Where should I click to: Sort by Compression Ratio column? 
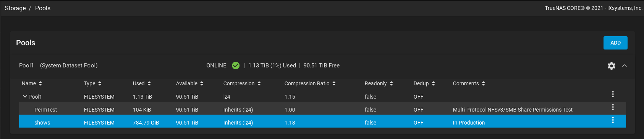[310, 83]
